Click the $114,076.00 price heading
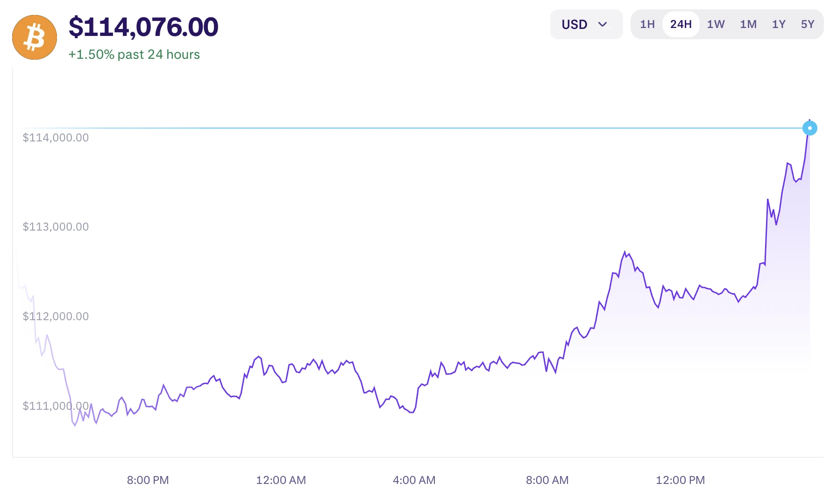 point(143,27)
